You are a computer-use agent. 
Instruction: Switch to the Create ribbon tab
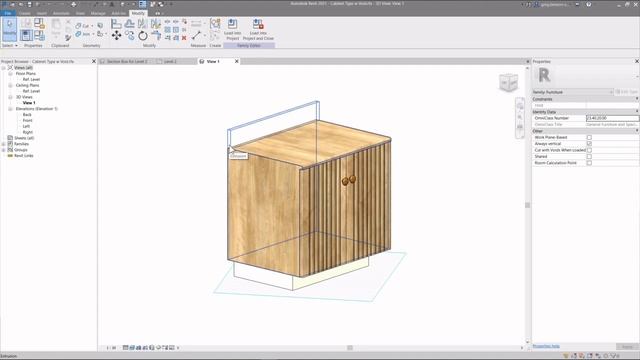point(24,13)
